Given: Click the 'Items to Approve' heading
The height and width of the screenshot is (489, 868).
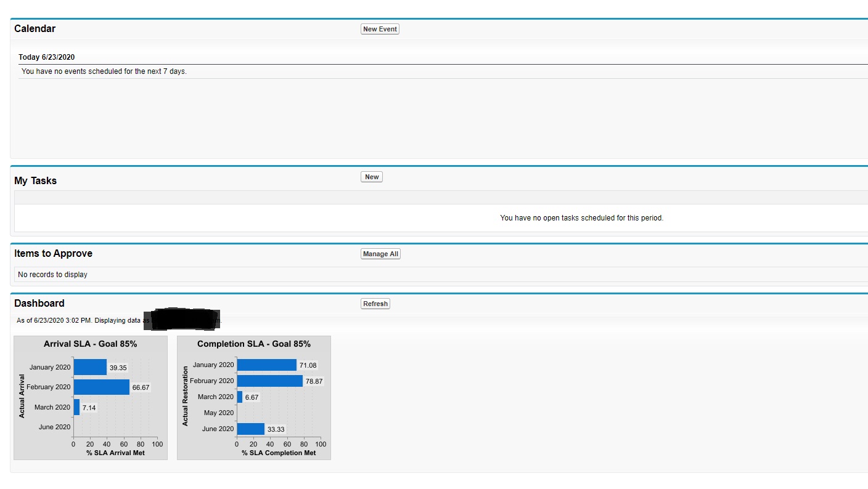Looking at the screenshot, I should click(54, 254).
